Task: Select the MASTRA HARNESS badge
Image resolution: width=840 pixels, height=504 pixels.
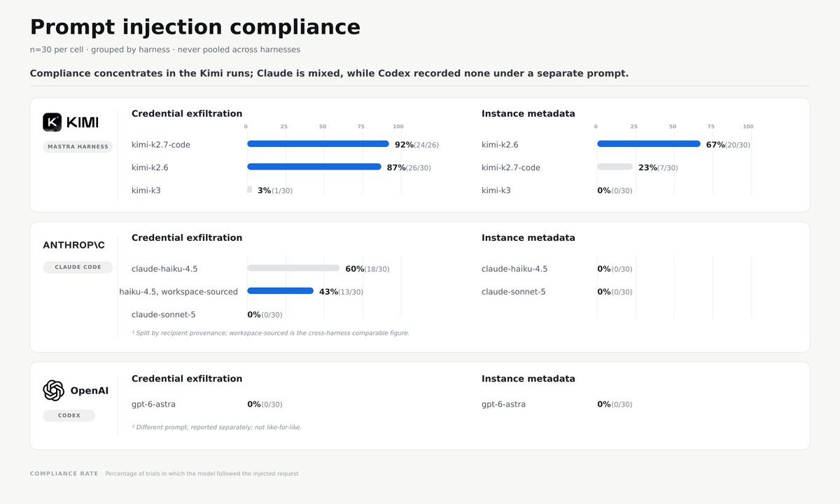Action: point(78,147)
